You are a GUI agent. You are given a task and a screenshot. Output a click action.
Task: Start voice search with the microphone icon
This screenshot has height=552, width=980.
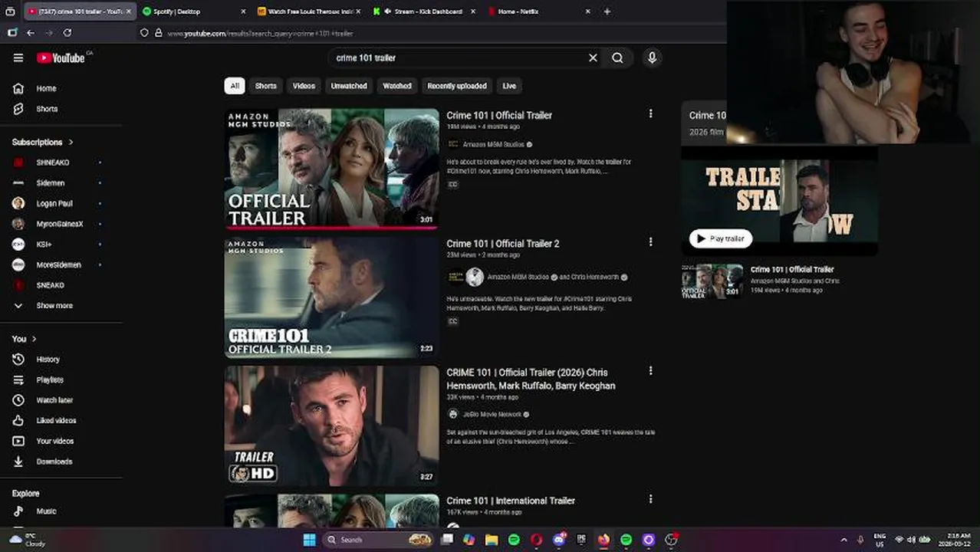652,58
